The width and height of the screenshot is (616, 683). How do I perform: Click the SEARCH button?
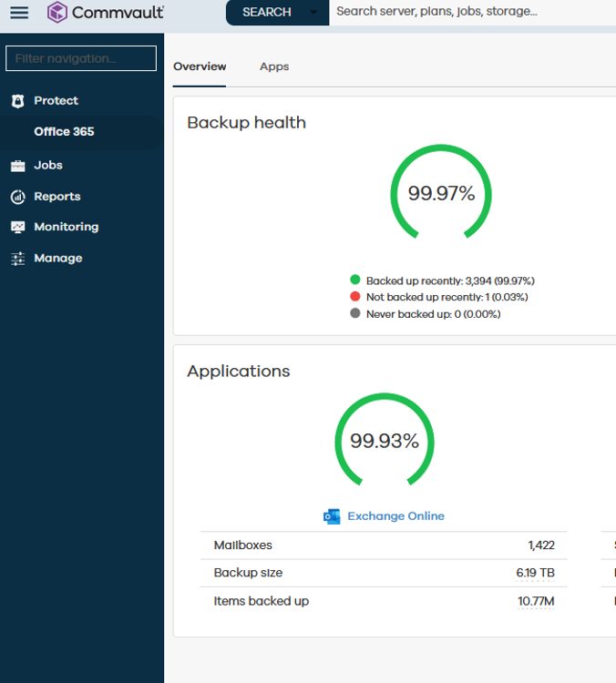pyautogui.click(x=267, y=12)
